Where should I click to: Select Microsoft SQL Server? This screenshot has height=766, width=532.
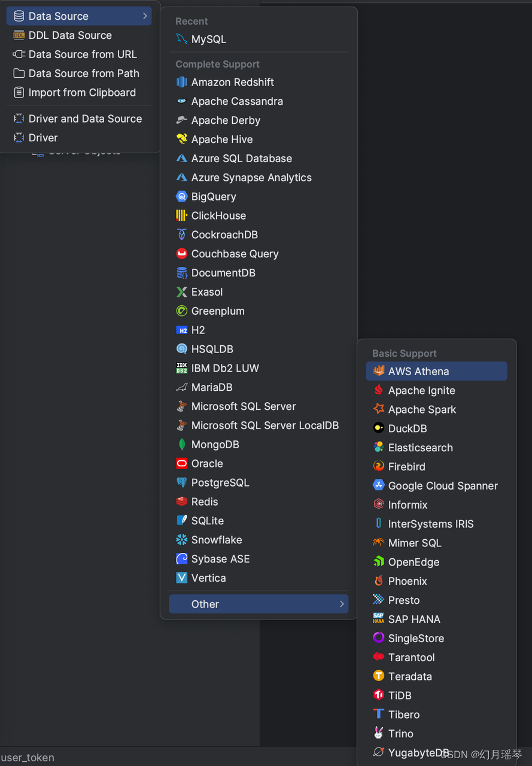pos(259,406)
